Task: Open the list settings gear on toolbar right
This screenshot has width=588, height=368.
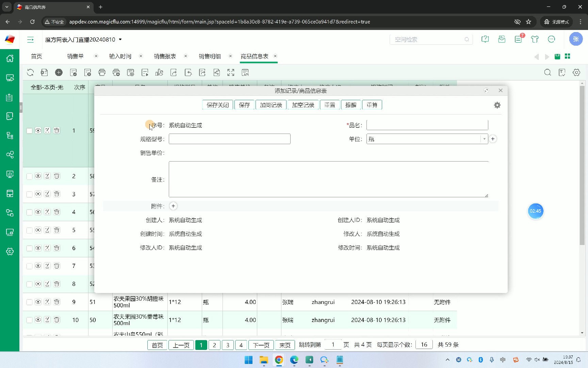Action: point(576,72)
